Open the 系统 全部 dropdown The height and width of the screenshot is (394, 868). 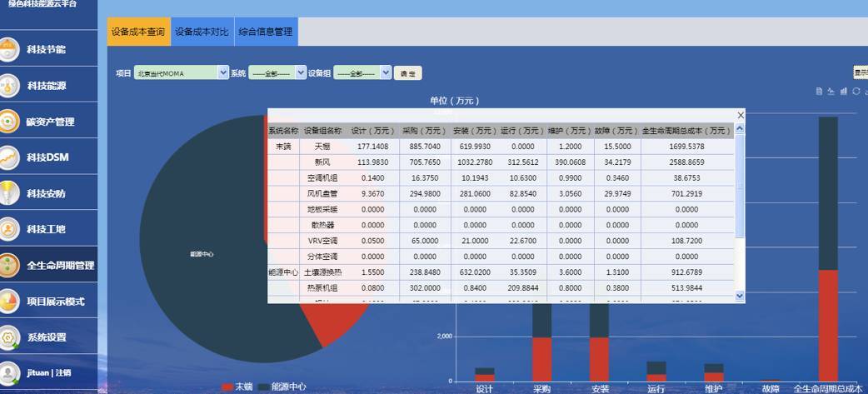tap(277, 72)
